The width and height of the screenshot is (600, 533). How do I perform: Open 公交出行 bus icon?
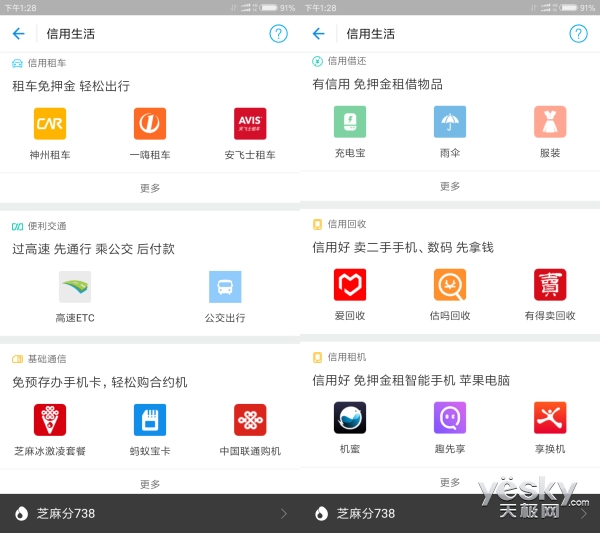[225, 287]
